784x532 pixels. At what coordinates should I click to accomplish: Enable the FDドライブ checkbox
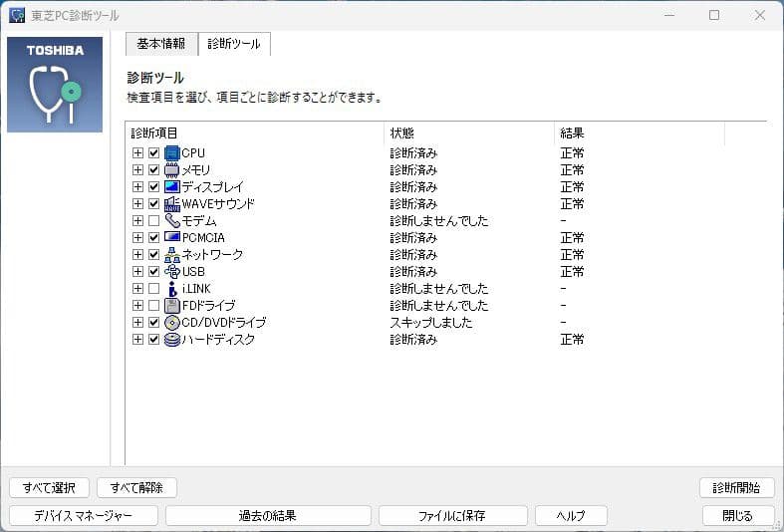click(x=154, y=306)
